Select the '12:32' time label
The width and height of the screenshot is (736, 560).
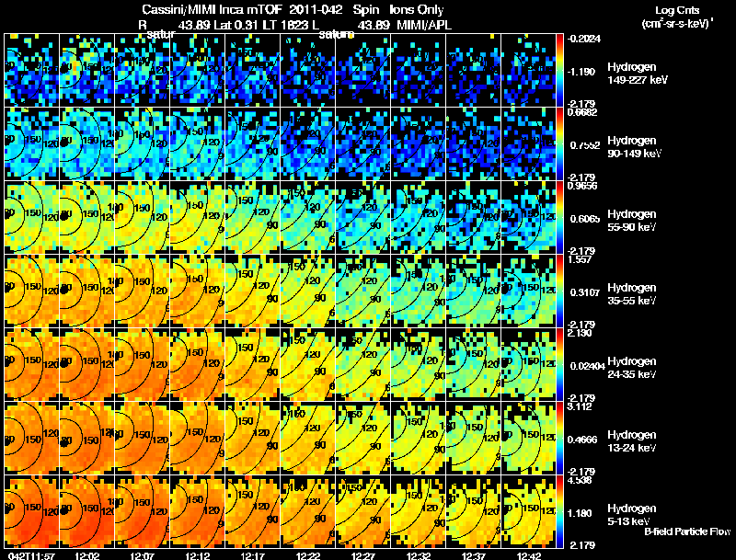click(419, 555)
